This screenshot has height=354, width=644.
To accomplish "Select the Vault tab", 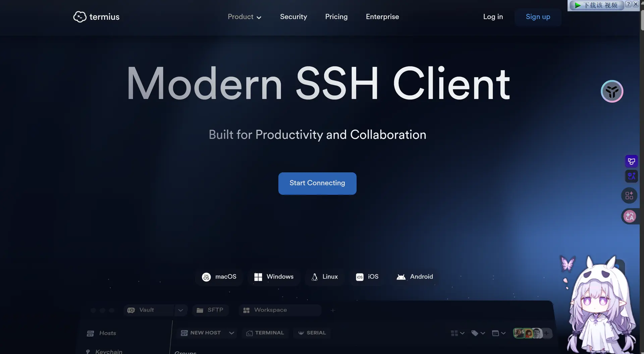I will 149,310.
